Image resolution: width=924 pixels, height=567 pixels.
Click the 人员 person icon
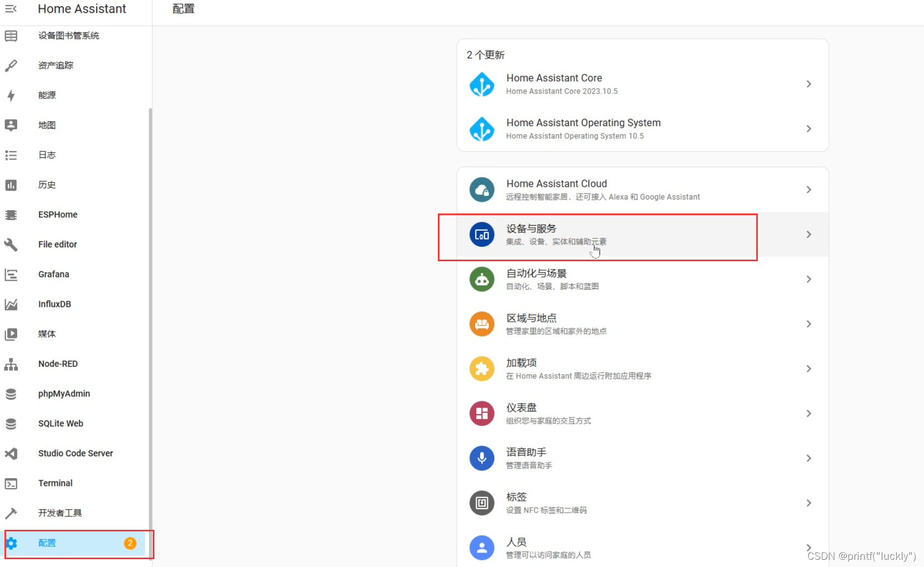click(x=482, y=548)
